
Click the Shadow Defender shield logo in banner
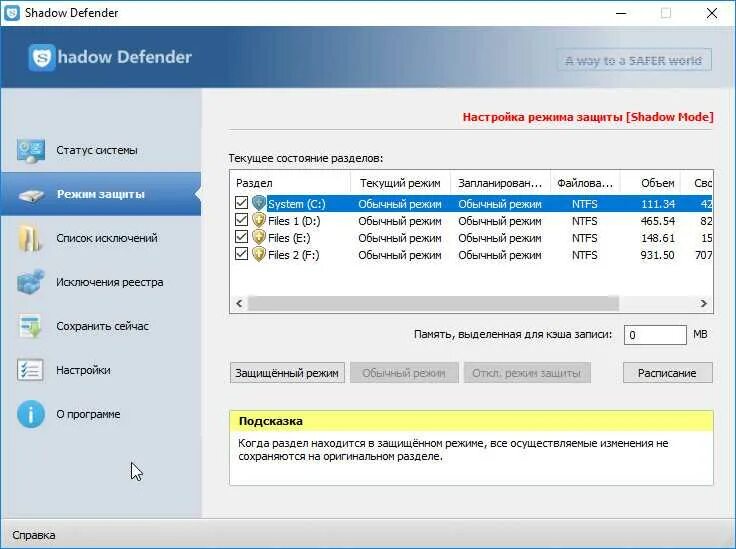(x=42, y=58)
